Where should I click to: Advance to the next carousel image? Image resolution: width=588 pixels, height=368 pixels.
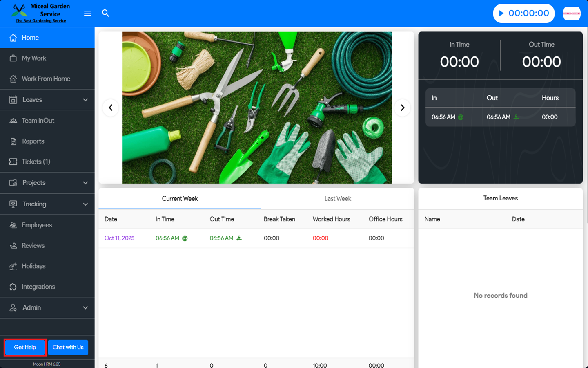402,108
